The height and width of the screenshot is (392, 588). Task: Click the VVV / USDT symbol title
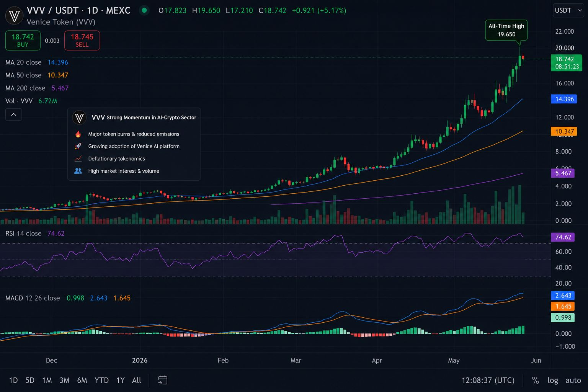(x=78, y=10)
